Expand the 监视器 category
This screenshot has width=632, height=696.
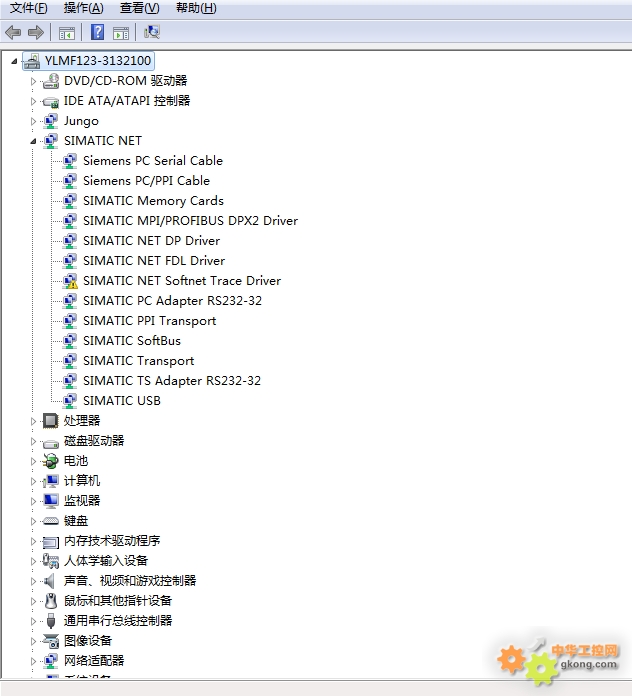[33, 501]
